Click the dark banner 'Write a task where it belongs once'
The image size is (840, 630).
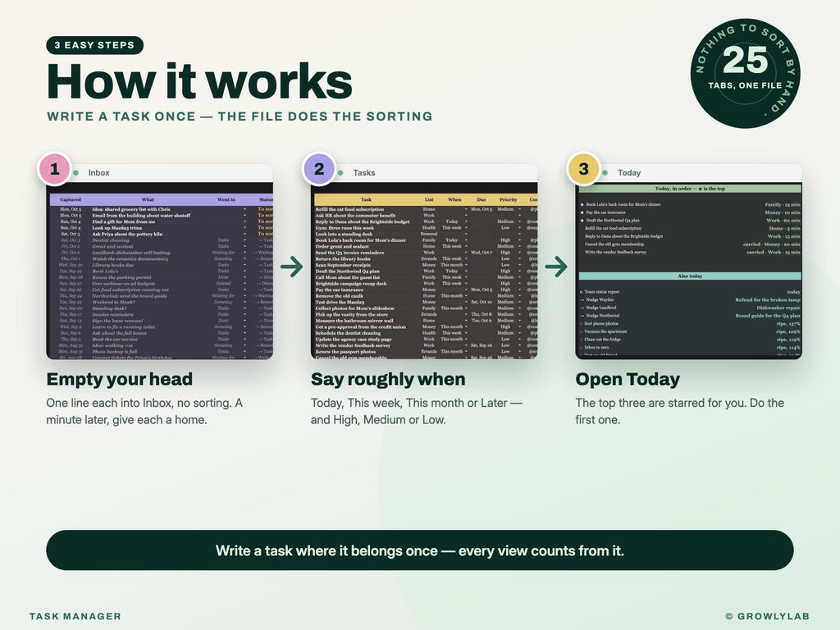(420, 550)
